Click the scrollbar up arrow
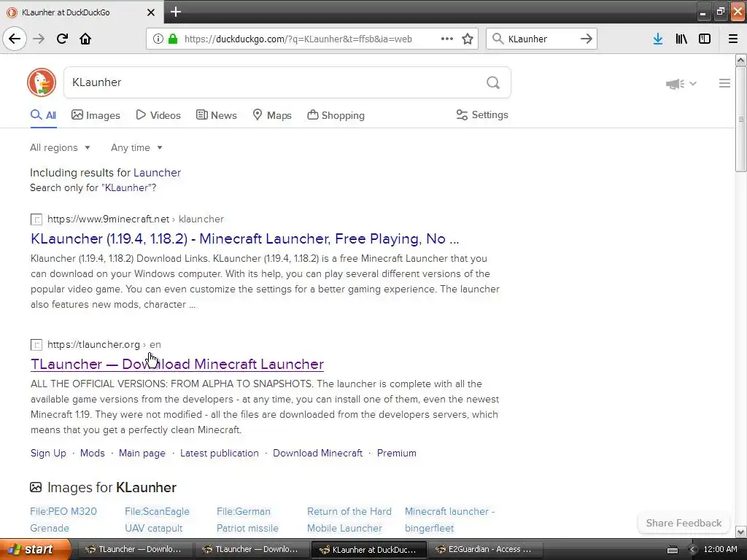The image size is (747, 560). tap(740, 60)
